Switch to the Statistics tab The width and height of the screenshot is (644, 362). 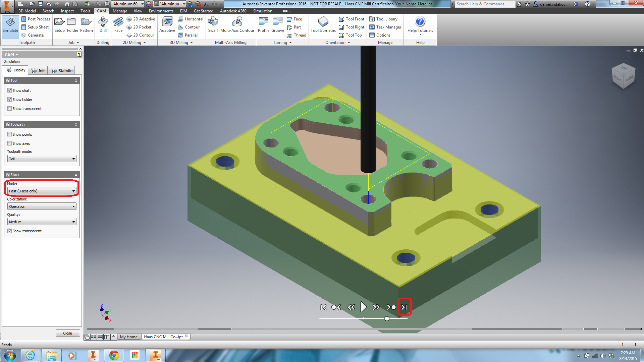(x=62, y=70)
